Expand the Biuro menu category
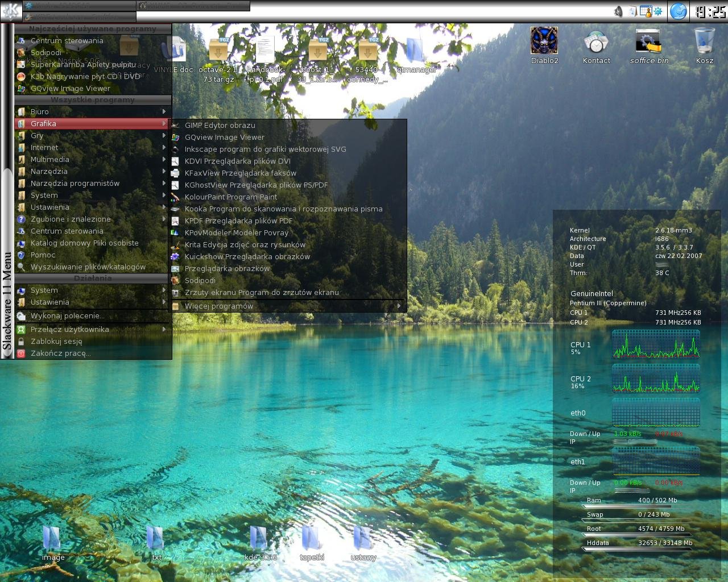Viewport: 728px width, 582px height. coord(92,111)
